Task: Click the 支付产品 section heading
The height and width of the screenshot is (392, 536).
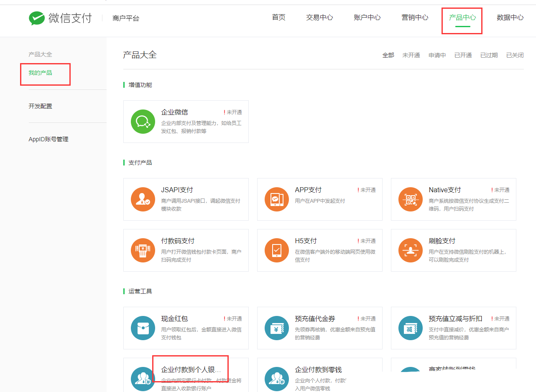Action: [140, 163]
